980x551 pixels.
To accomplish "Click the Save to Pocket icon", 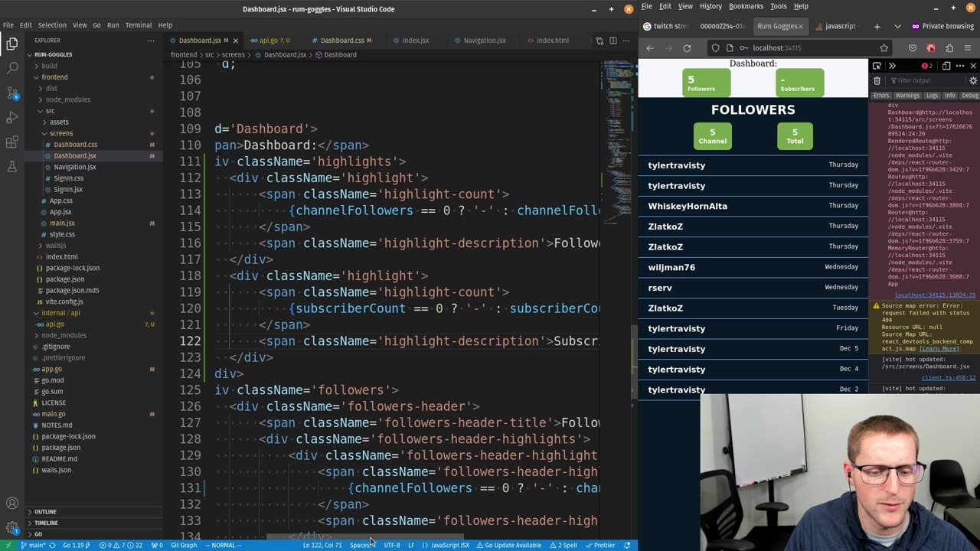I will (x=913, y=47).
